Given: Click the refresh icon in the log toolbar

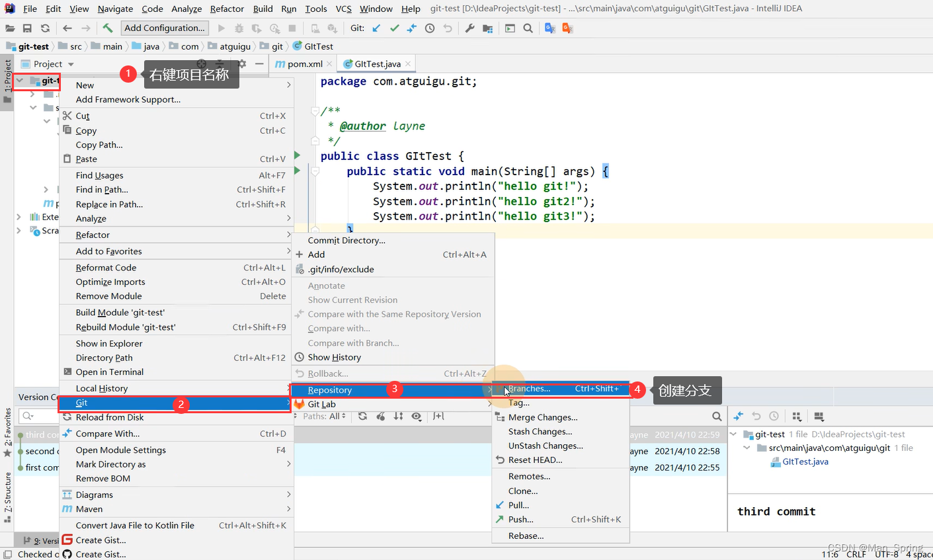Looking at the screenshot, I should [x=362, y=416].
